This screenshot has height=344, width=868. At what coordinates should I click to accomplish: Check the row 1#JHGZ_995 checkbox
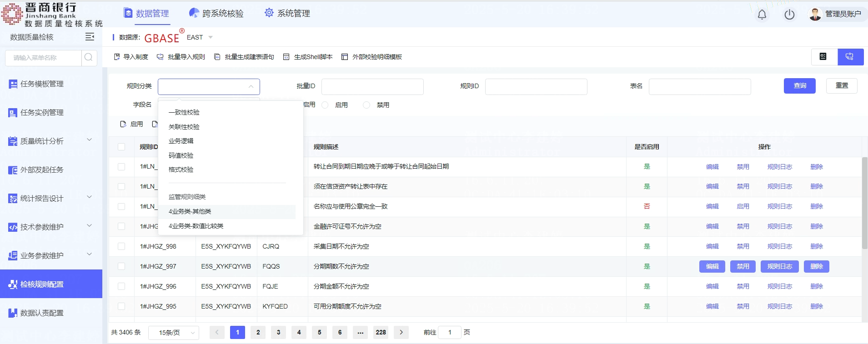[x=121, y=306]
